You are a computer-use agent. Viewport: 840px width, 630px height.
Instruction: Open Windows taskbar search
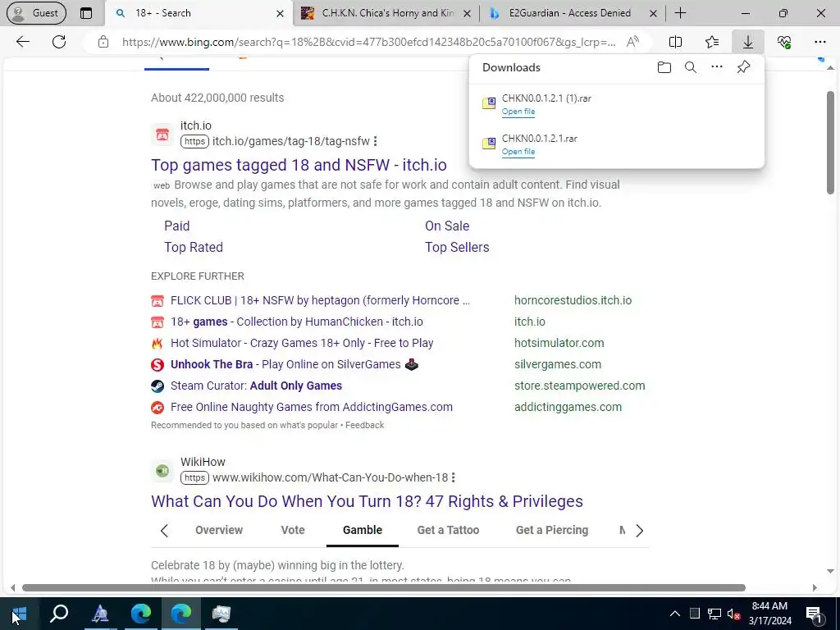(59, 614)
